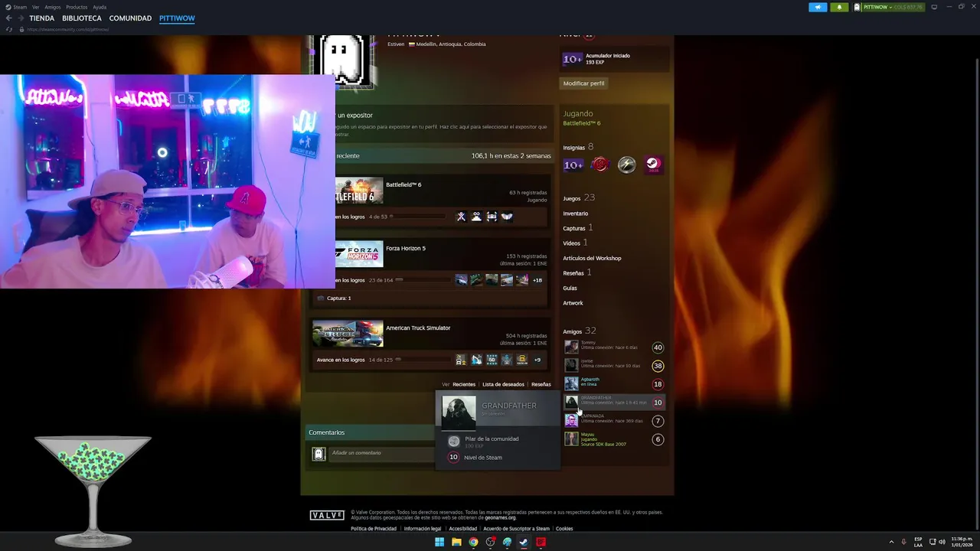Go to the COMUNIDAD tab
This screenshot has height=551, width=980.
click(x=130, y=18)
